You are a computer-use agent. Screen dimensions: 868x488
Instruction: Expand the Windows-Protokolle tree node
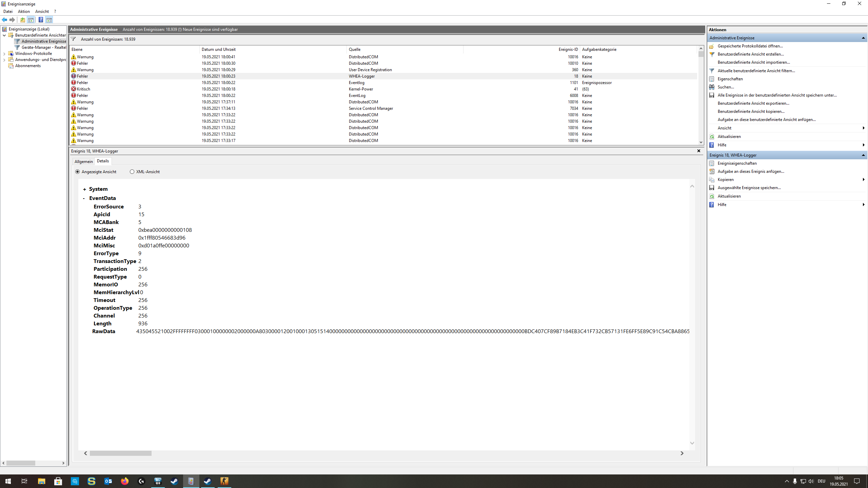[4, 54]
